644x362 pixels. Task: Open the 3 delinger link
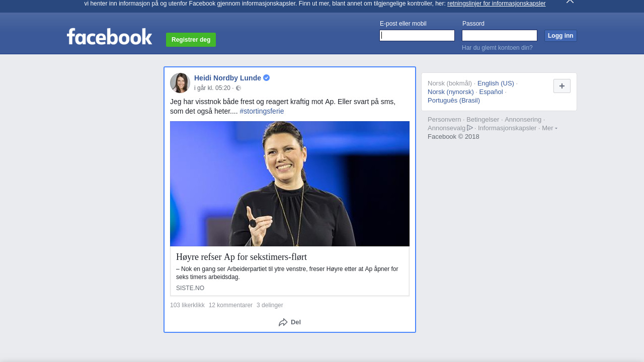point(270,305)
